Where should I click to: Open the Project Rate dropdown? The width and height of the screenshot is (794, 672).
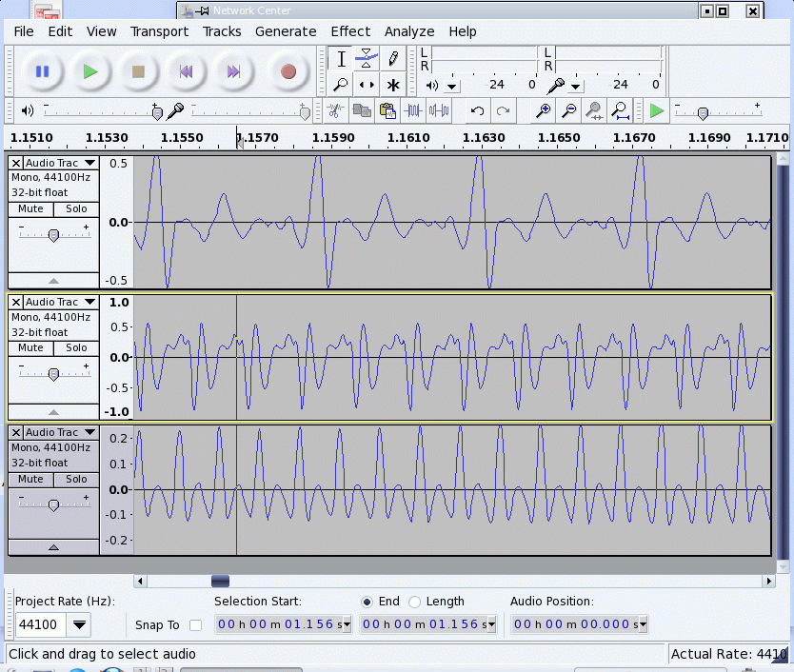coord(79,625)
